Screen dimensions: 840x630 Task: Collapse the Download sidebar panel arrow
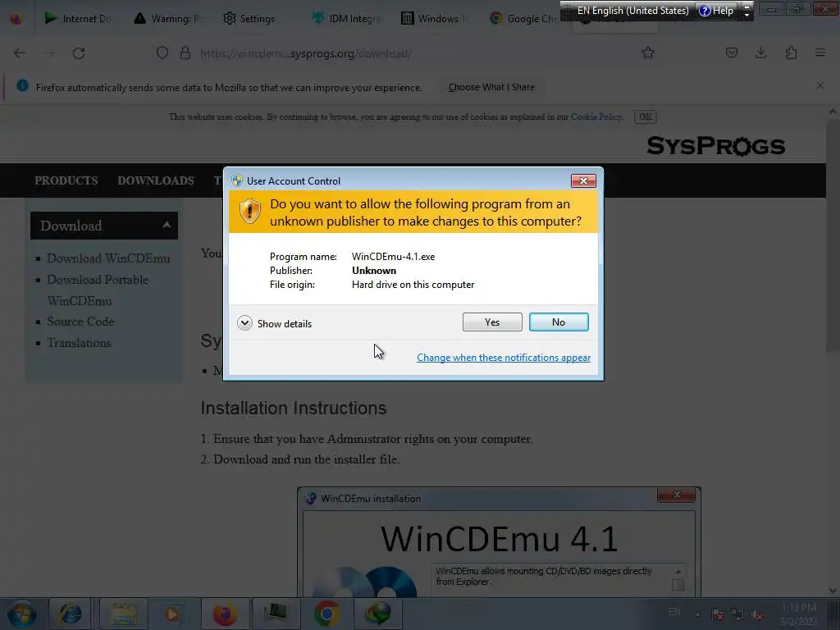167,225
